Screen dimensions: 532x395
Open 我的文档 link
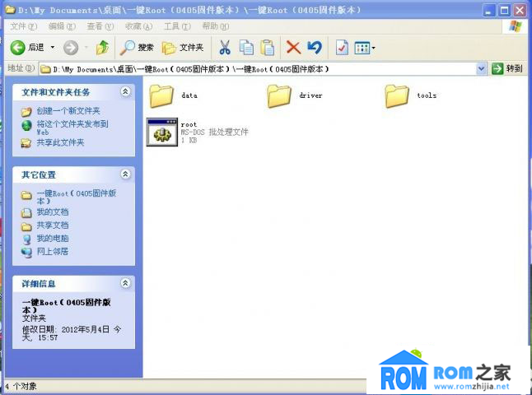pyautogui.click(x=53, y=212)
